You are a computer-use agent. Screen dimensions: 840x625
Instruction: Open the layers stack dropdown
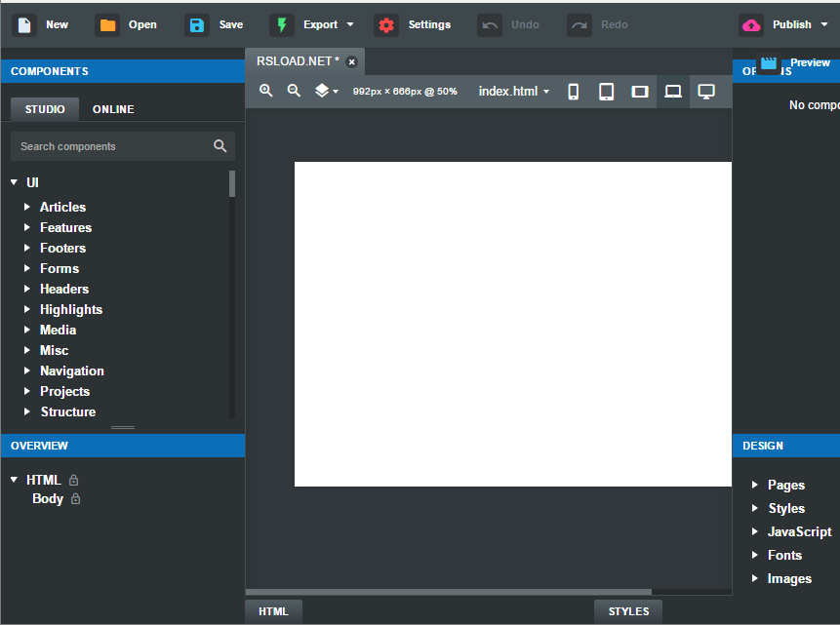point(326,91)
